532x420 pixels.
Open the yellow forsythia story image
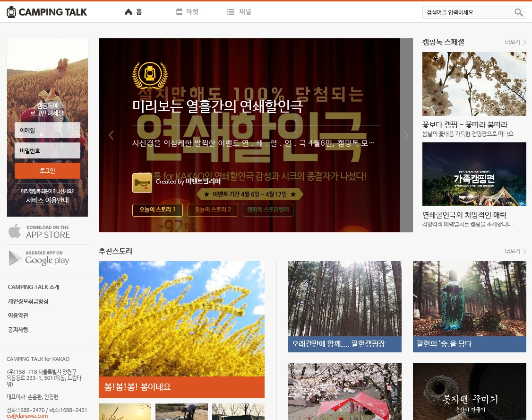pos(181,319)
